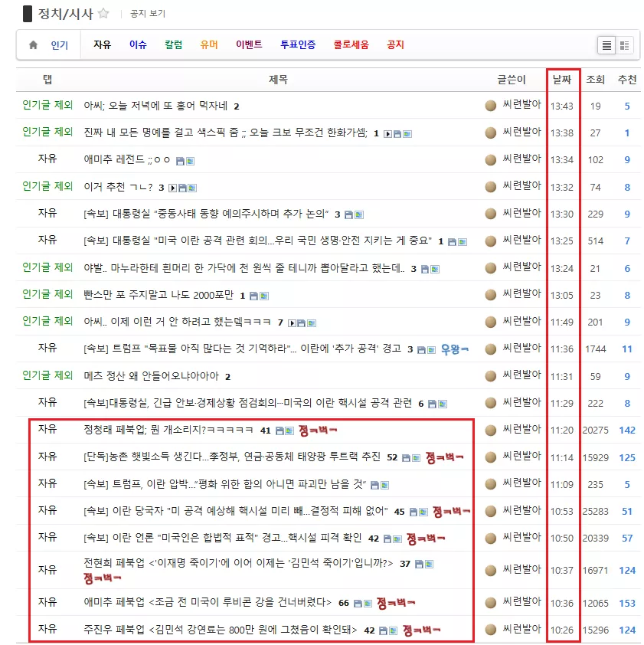The width and height of the screenshot is (644, 645).
Task: Click the home icon in the category bar
Action: pyautogui.click(x=34, y=45)
